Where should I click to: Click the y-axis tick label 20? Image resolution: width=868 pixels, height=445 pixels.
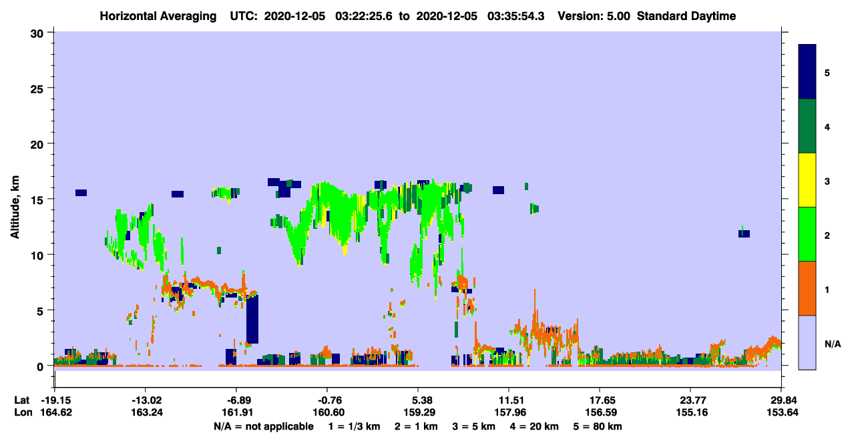click(x=39, y=143)
